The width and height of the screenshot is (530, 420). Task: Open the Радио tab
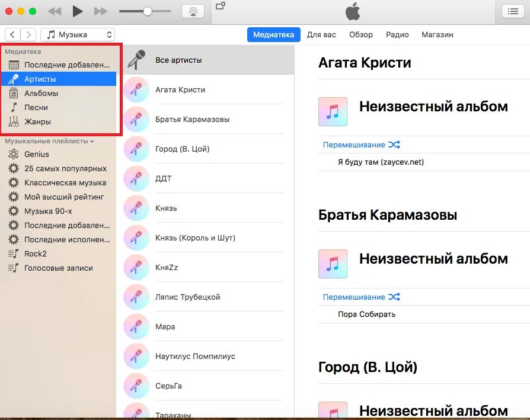pos(397,35)
